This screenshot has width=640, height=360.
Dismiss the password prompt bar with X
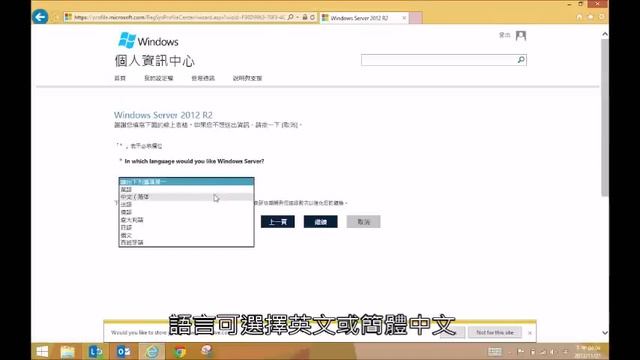[530, 333]
